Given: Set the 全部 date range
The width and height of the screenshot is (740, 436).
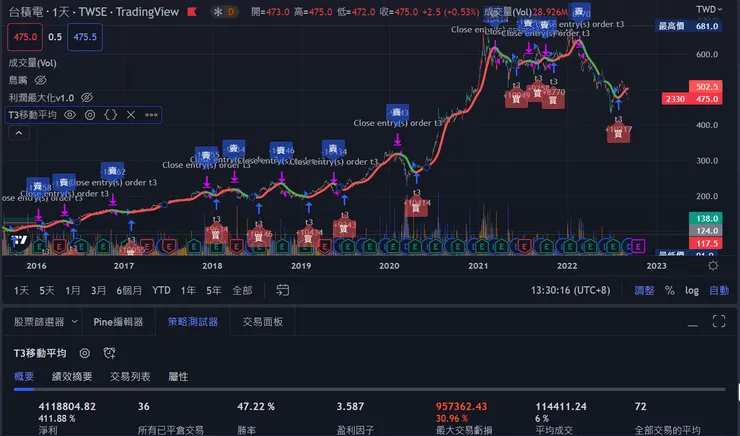Looking at the screenshot, I should (x=242, y=290).
